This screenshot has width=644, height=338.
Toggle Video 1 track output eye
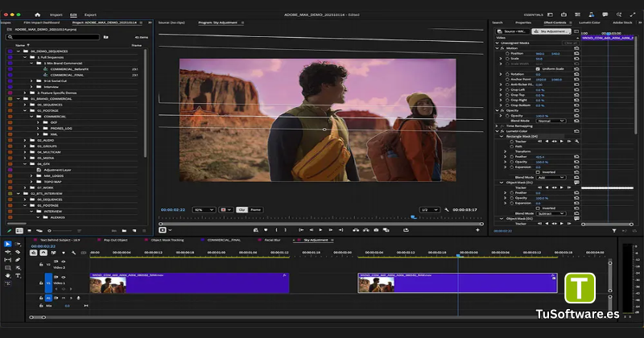(x=64, y=277)
